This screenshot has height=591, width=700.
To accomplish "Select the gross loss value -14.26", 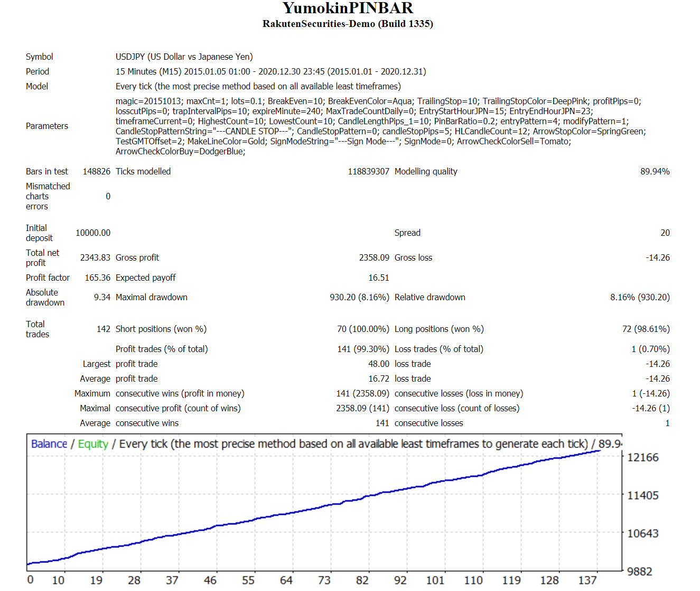I will pos(658,257).
